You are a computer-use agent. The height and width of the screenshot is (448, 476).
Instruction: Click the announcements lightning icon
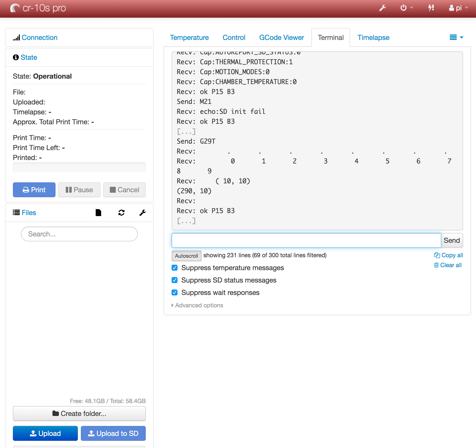point(431,8)
